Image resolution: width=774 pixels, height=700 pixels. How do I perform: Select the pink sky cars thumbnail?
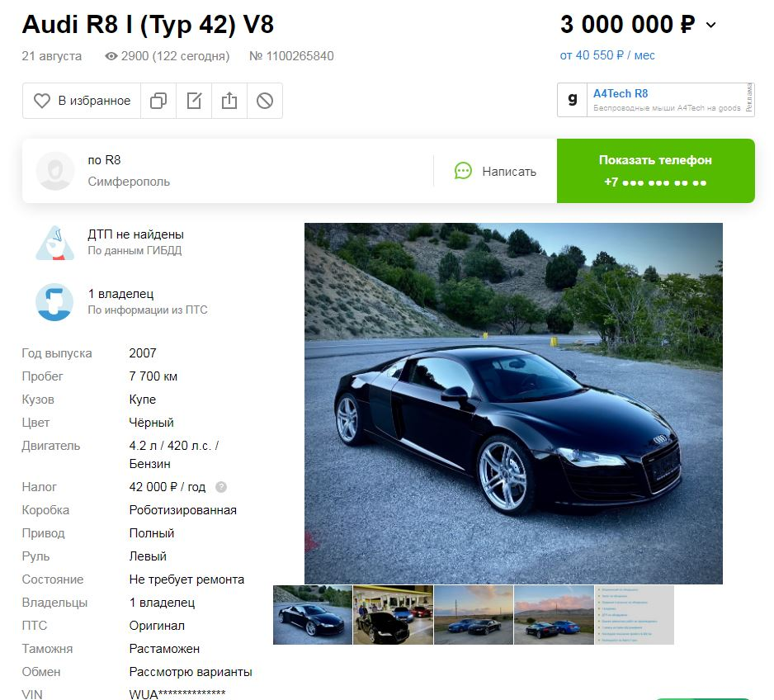click(554, 615)
